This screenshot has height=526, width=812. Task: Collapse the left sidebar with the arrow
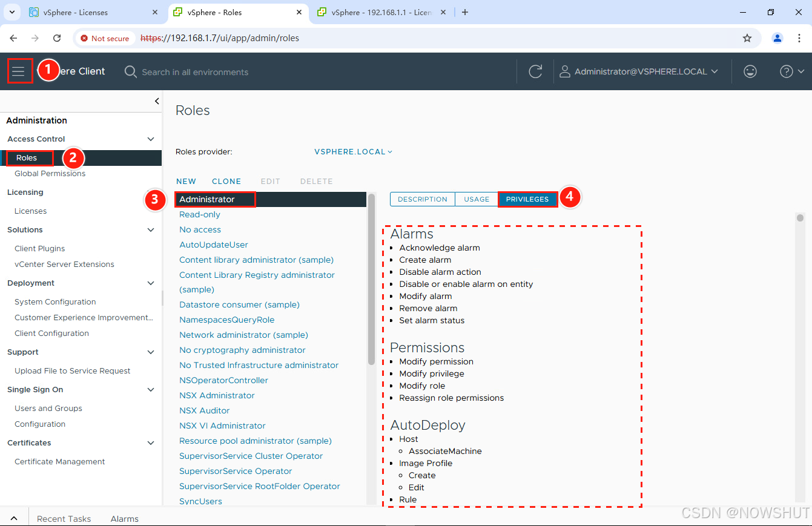[157, 101]
